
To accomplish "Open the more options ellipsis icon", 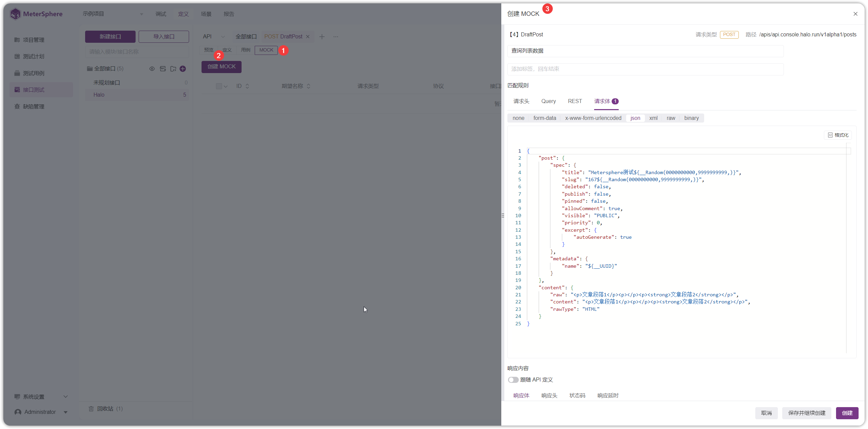I will [x=336, y=37].
